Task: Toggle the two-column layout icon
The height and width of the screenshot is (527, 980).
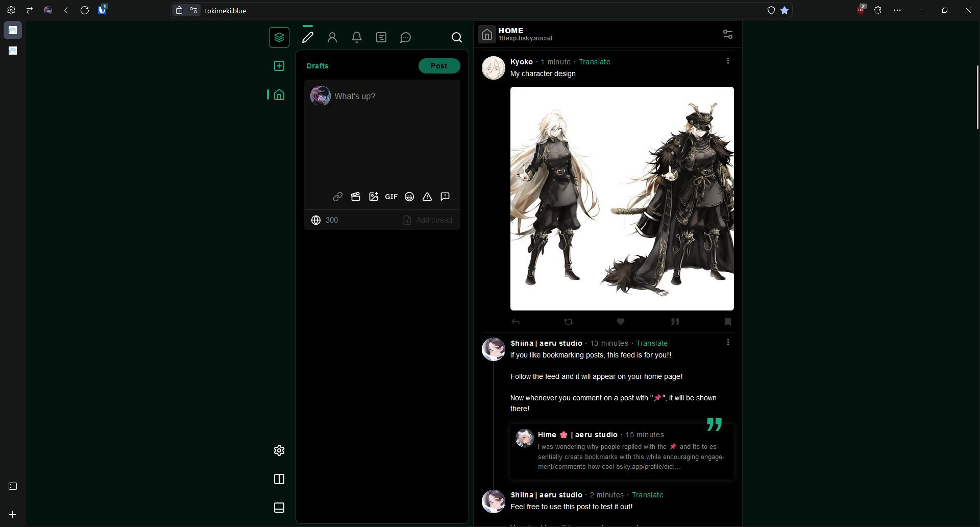Action: click(279, 479)
